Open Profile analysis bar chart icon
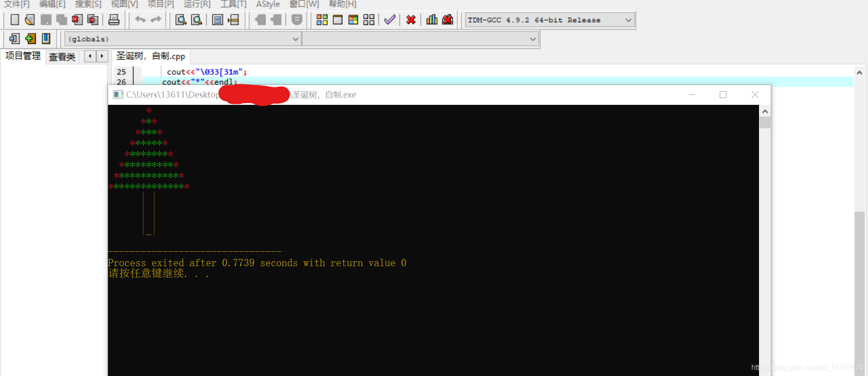 click(432, 20)
